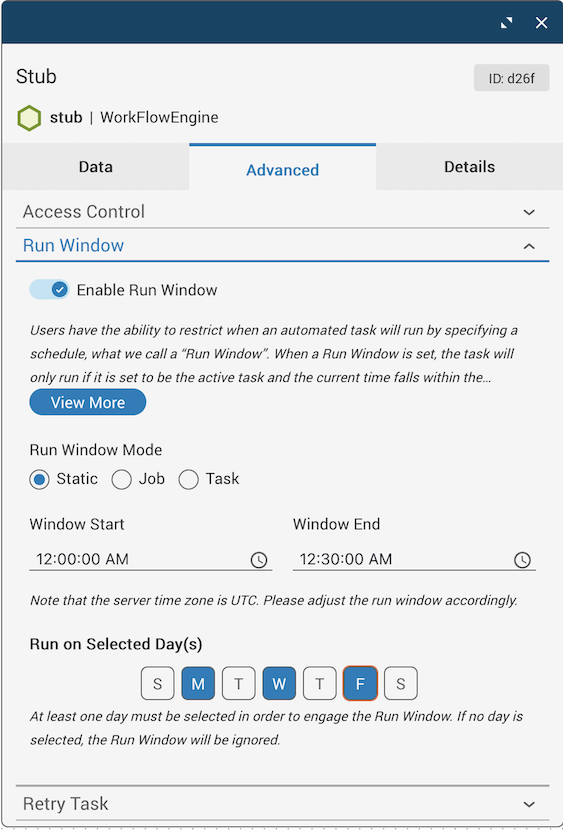The height and width of the screenshot is (833, 563).
Task: Deselect Friday day button
Action: coord(360,683)
